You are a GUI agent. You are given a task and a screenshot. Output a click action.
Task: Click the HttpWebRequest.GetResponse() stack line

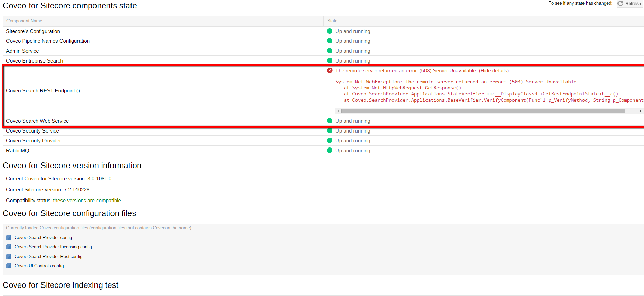(403, 88)
